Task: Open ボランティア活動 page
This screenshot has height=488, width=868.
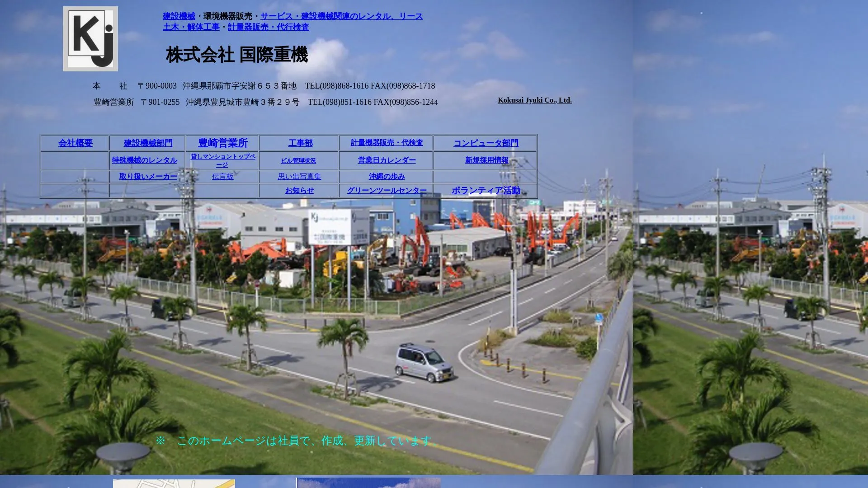Action: pyautogui.click(x=486, y=191)
